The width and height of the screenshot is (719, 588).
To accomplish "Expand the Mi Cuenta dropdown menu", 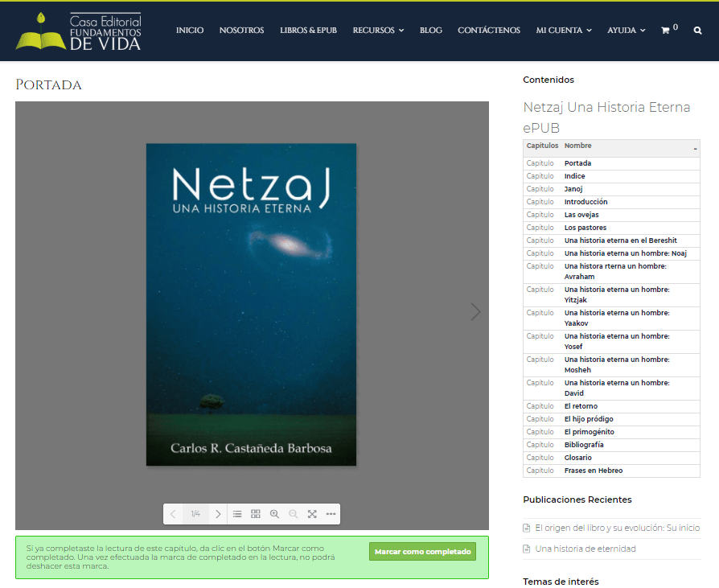I will point(564,31).
